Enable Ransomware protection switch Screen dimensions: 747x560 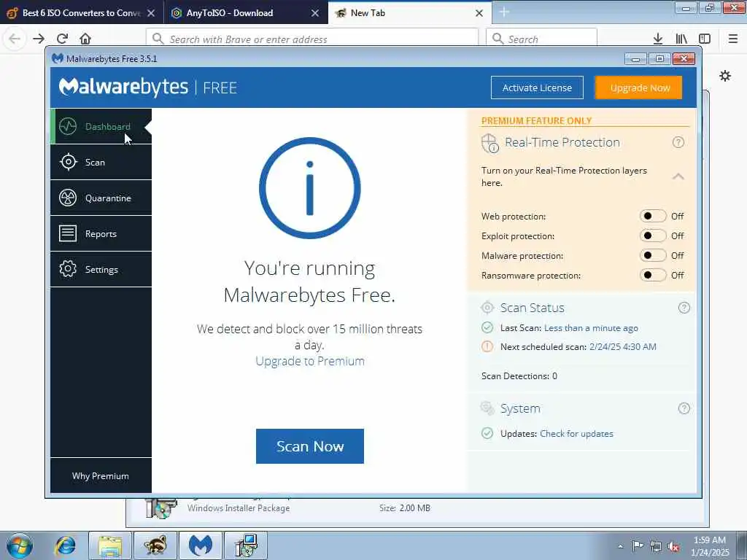[x=653, y=275]
